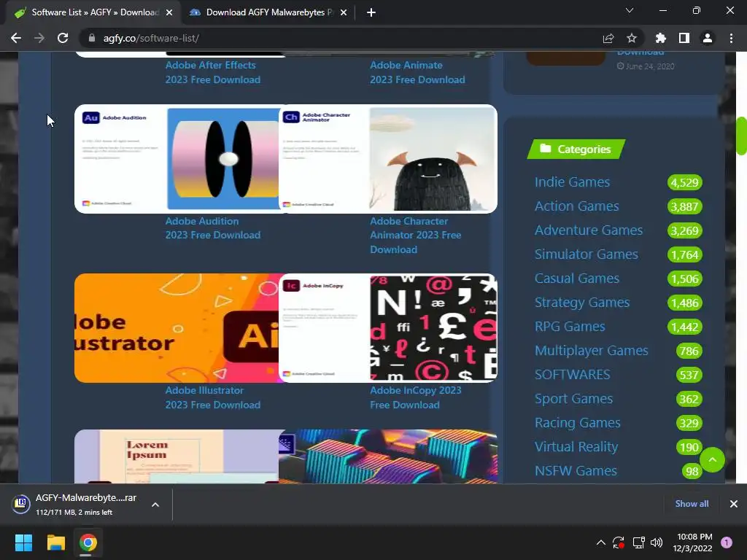Close the Software List AGFY tab
This screenshot has width=747, height=560.
coord(169,12)
